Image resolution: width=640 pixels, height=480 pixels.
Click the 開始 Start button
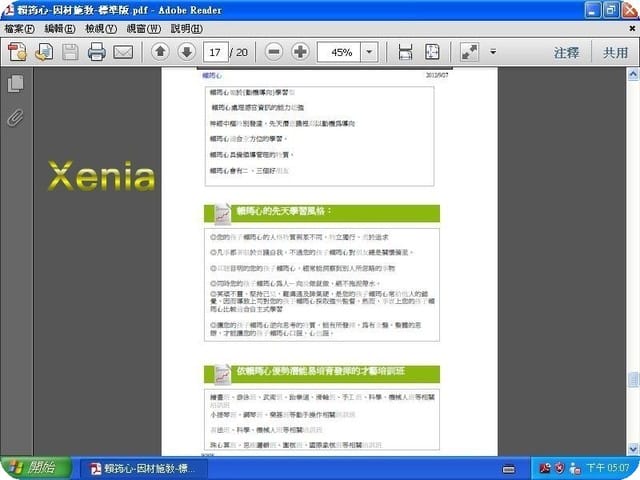(x=36, y=468)
